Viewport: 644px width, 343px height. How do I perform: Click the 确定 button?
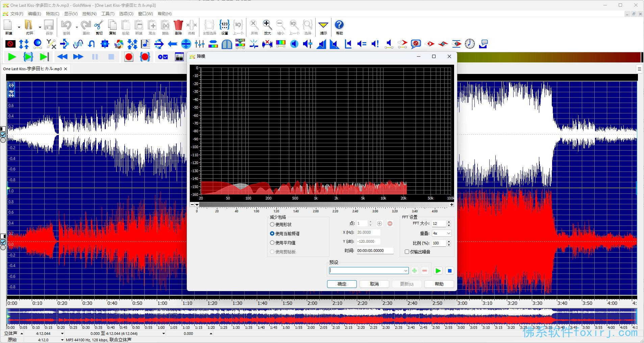click(x=342, y=284)
